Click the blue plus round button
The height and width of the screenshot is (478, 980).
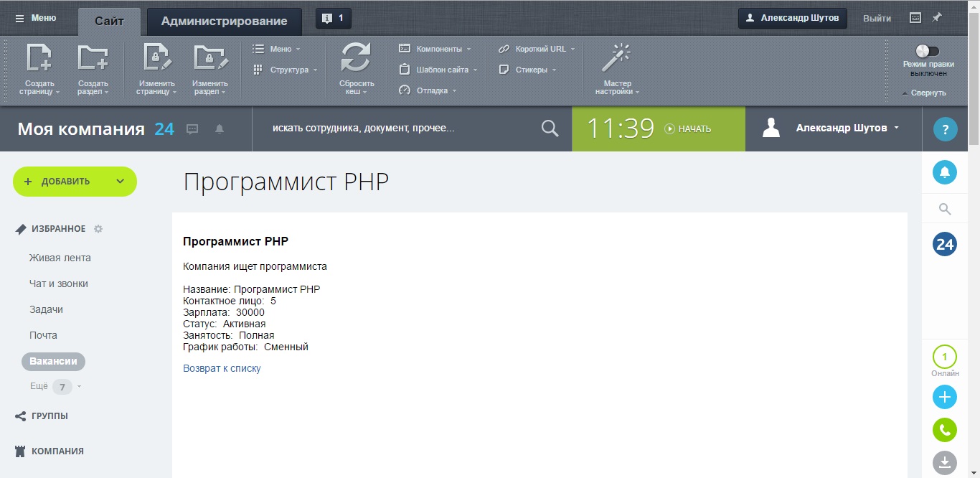[945, 397]
